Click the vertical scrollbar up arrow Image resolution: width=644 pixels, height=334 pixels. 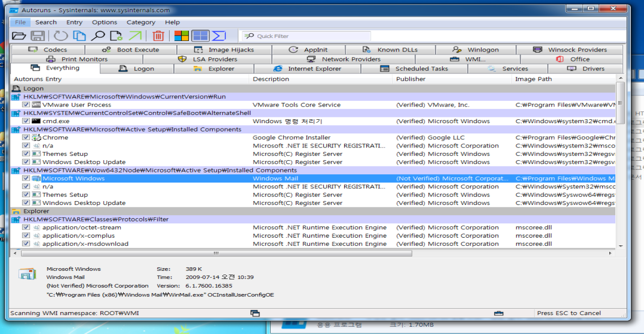620,78
